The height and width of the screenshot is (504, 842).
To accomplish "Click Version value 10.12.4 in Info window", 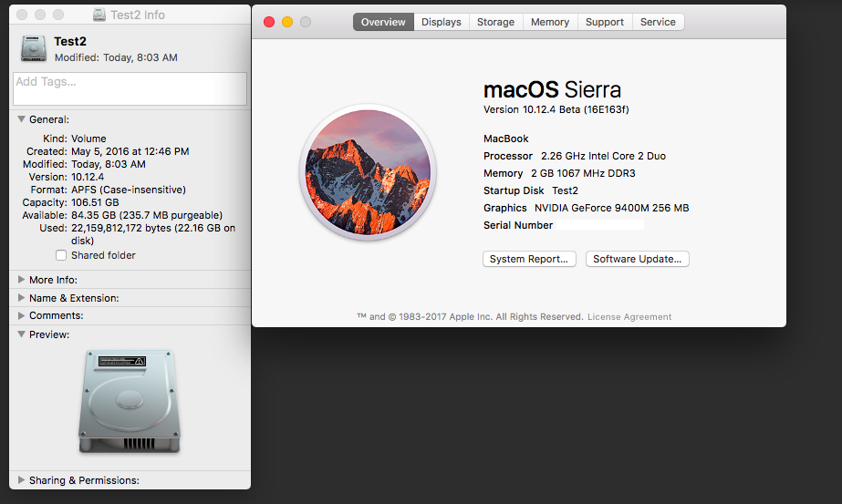I will [88, 177].
